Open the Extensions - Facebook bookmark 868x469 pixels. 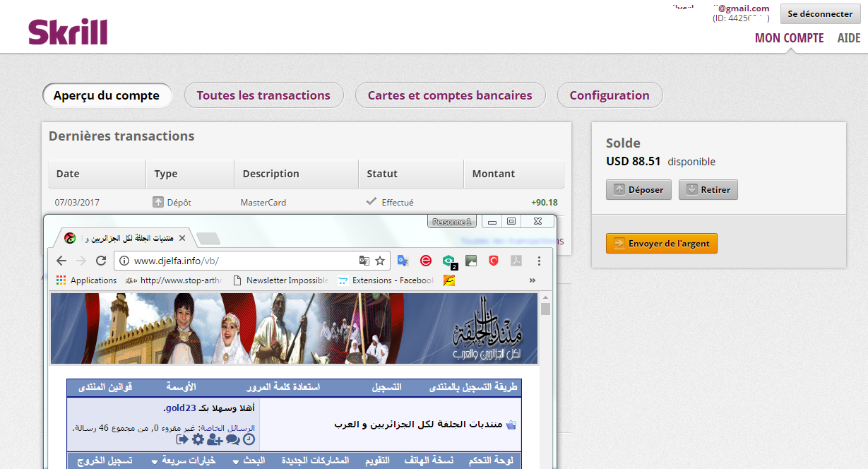tap(386, 280)
